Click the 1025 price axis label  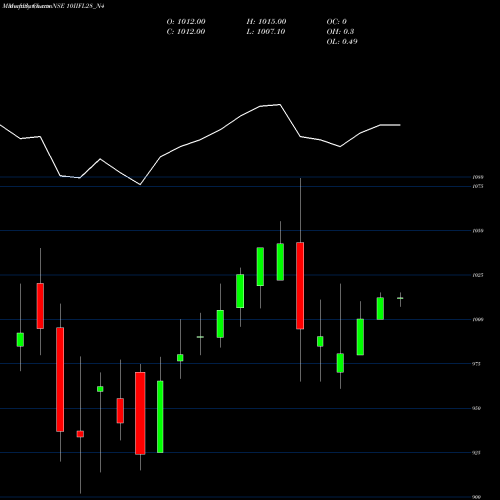tap(478, 275)
